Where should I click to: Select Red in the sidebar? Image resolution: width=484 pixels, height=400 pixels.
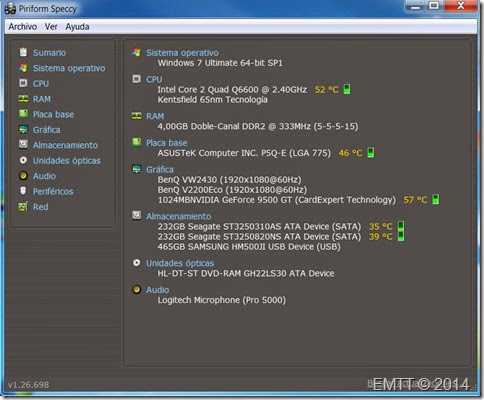tap(40, 207)
